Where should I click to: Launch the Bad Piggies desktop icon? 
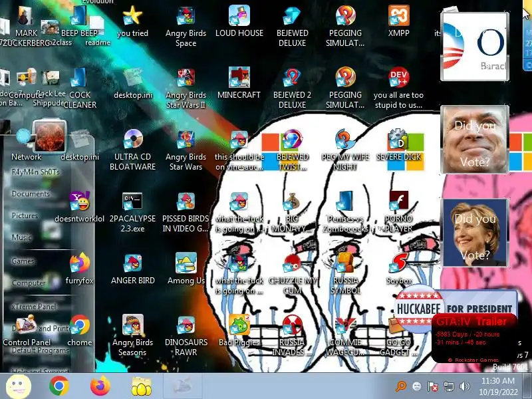tap(239, 325)
